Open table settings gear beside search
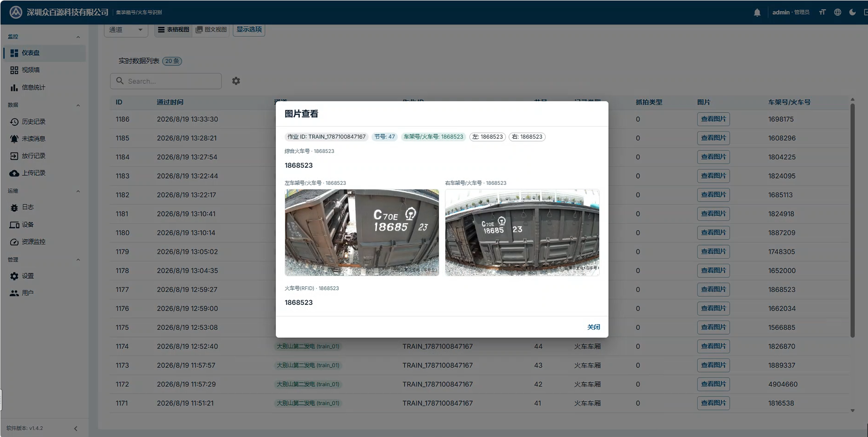868x437 pixels. click(x=236, y=81)
